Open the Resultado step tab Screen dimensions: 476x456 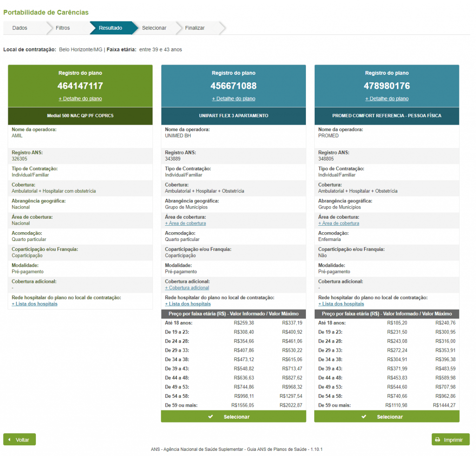[x=111, y=28]
